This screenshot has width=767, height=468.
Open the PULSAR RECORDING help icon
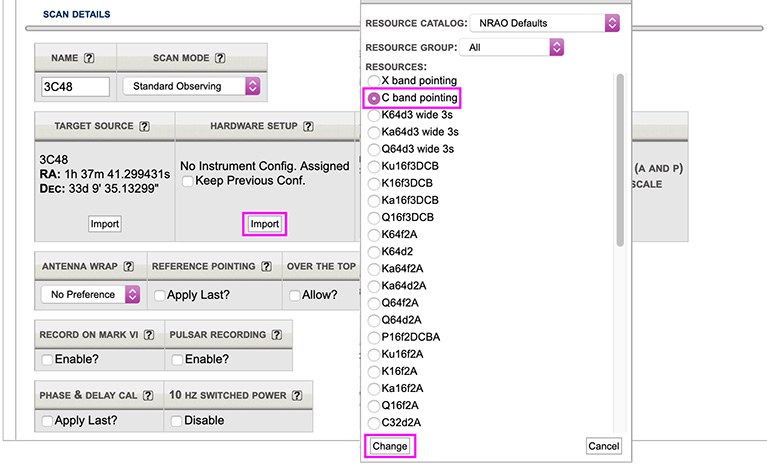click(x=273, y=335)
